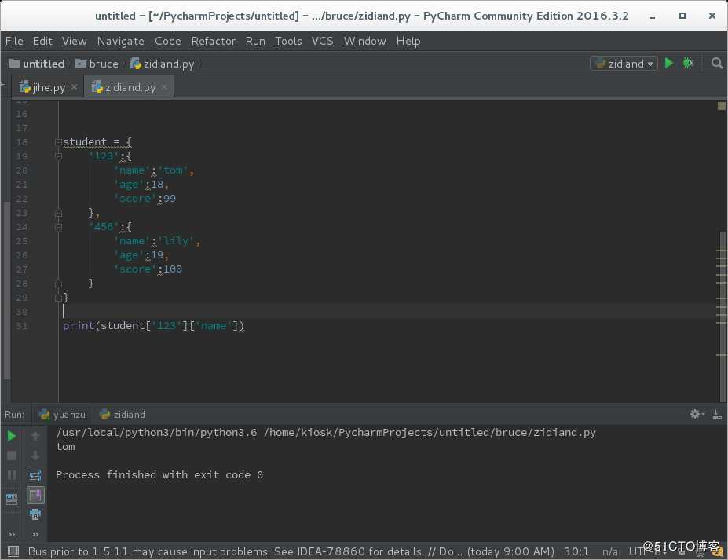Viewport: 728px width, 560px height.
Task: Open Run panel gear settings menu
Action: [697, 414]
